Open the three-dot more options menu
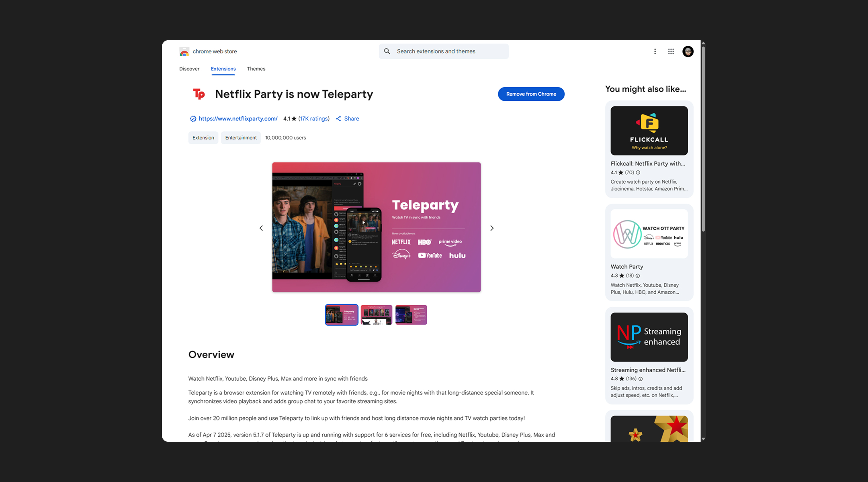Image resolution: width=868 pixels, height=482 pixels. point(655,51)
